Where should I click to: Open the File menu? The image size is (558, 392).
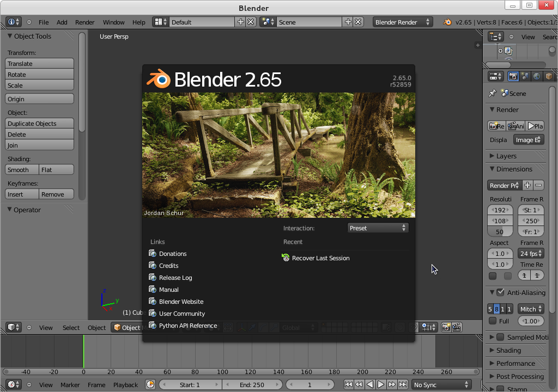coord(44,22)
